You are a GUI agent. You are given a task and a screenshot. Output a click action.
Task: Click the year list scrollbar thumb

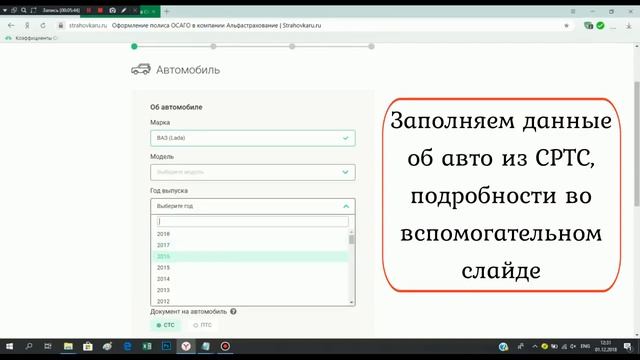coord(351,240)
